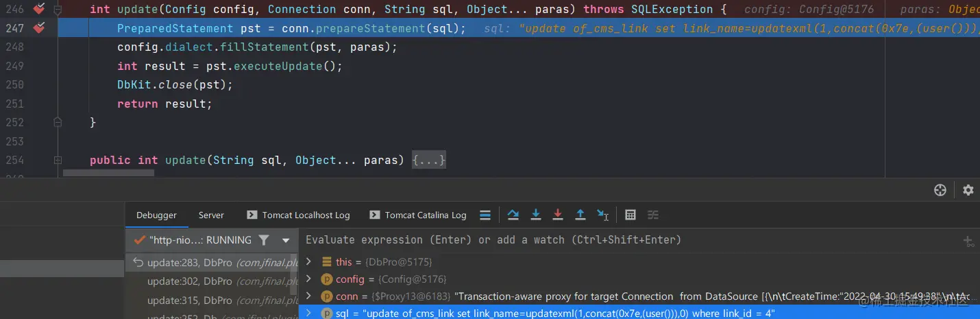Click the sql string value 'update of_cms_link set...'

tap(568, 314)
